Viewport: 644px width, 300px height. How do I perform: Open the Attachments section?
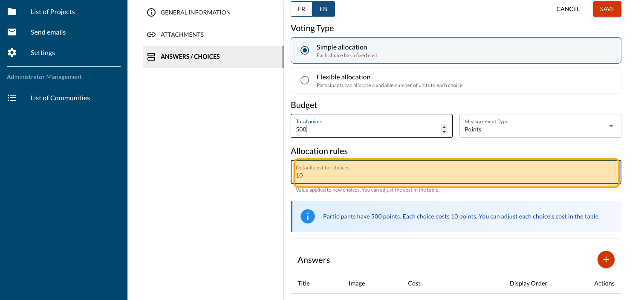pyautogui.click(x=182, y=35)
